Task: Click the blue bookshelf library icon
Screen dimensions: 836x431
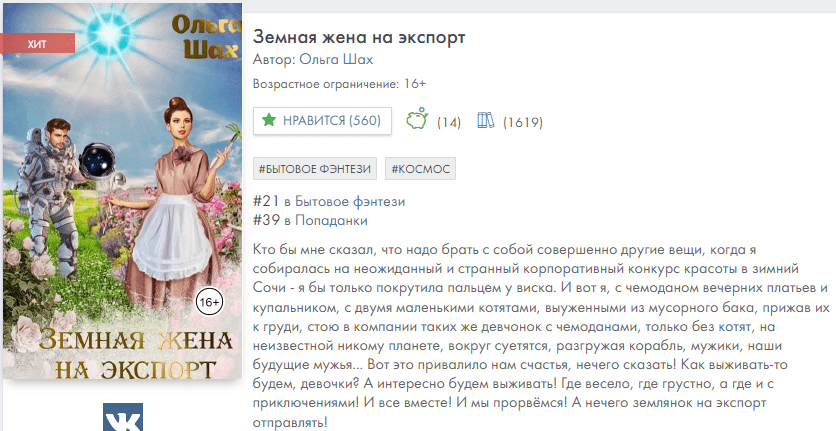Action: pyautogui.click(x=485, y=120)
